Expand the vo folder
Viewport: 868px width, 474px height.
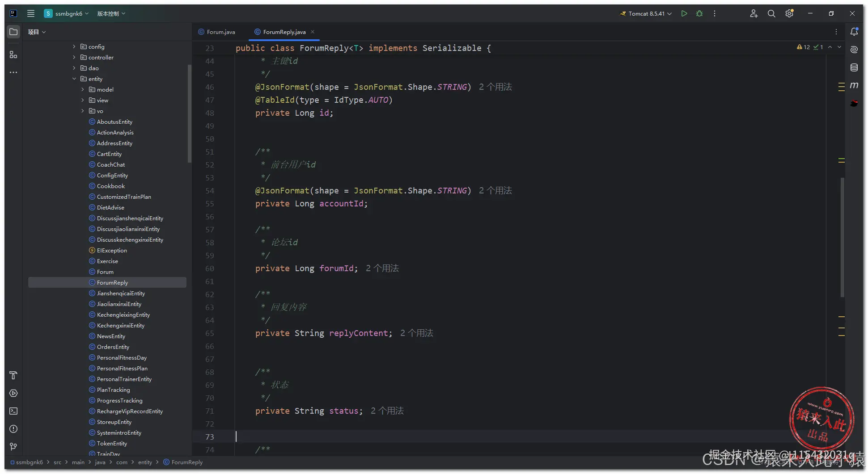click(x=83, y=111)
